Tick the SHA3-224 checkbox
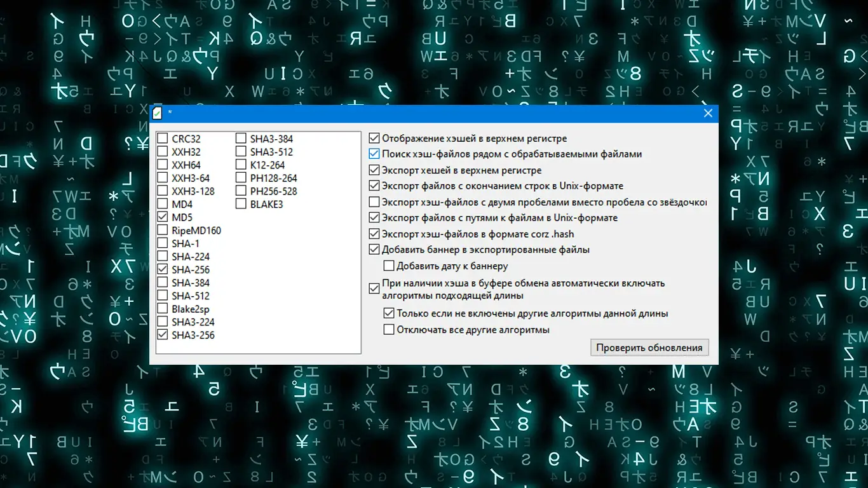868x488 pixels. (163, 322)
